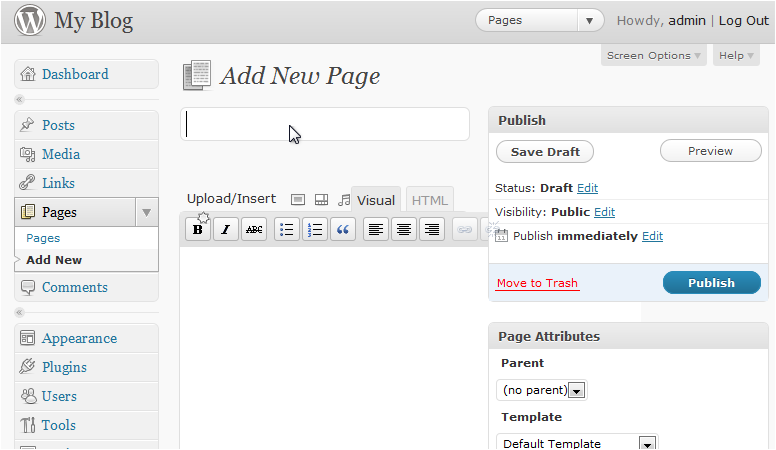Open the Pages submenu link
This screenshot has height=450, width=776.
[43, 238]
